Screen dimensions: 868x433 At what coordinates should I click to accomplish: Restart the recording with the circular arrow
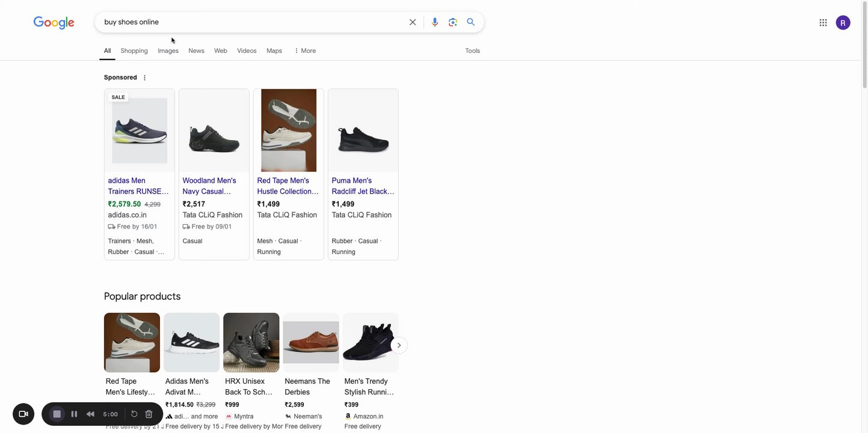pyautogui.click(x=134, y=414)
